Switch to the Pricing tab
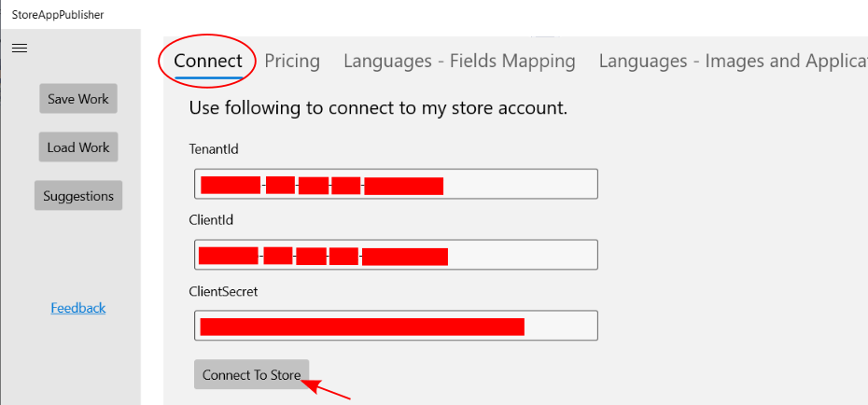Image resolution: width=868 pixels, height=405 pixels. click(292, 61)
